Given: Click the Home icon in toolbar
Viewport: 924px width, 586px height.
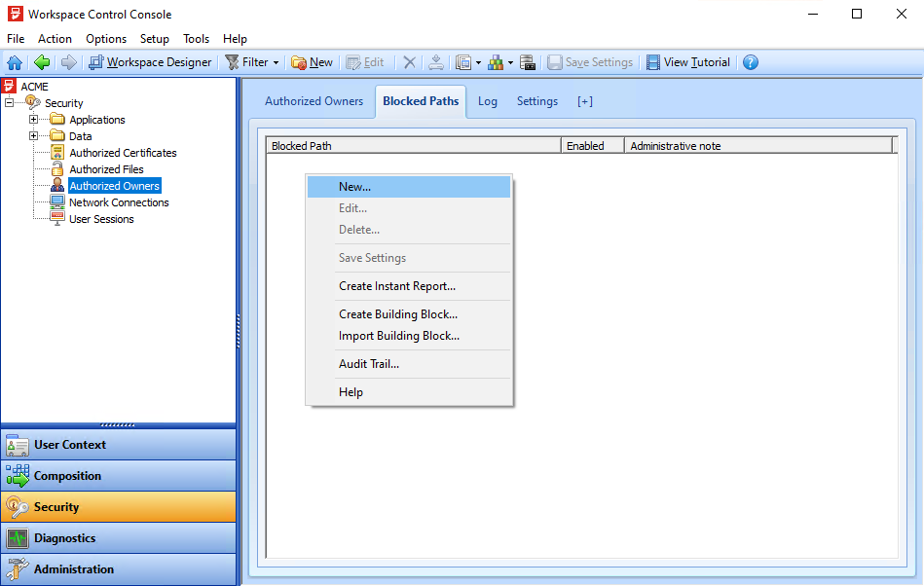Looking at the screenshot, I should tap(15, 62).
